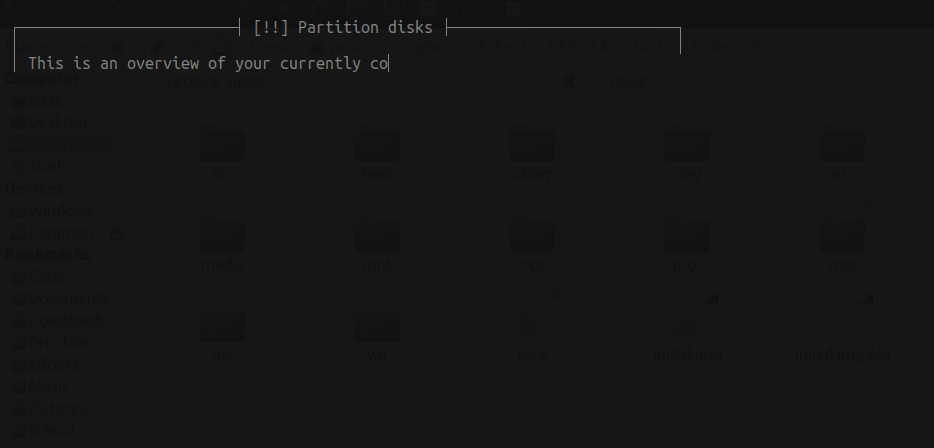
Task: Select the etc folder icon
Action: (x=842, y=144)
